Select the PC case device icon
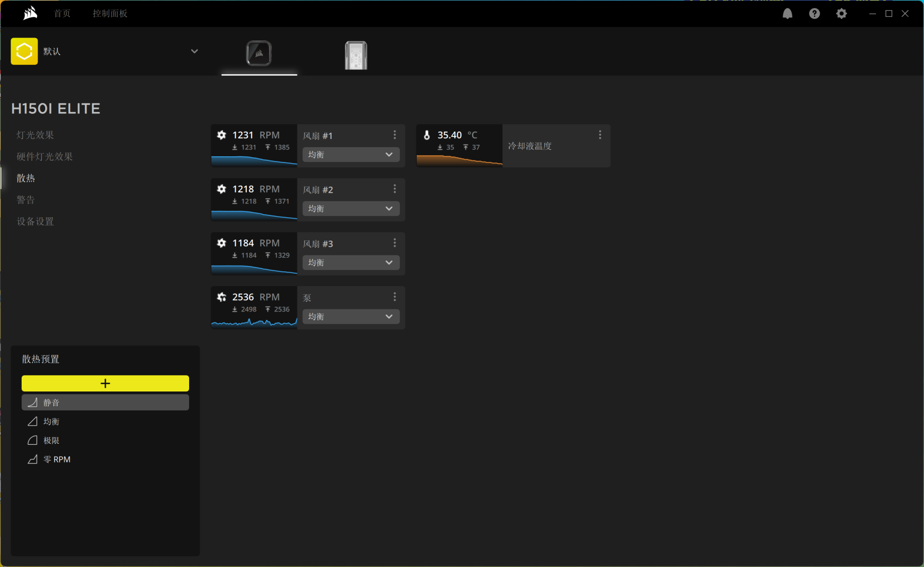The height and width of the screenshot is (567, 924). [356, 55]
